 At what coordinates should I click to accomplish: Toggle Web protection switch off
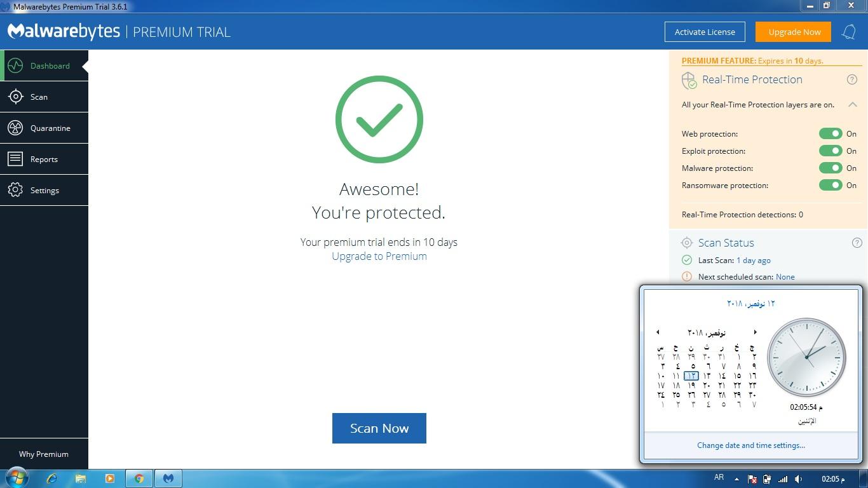coord(831,133)
